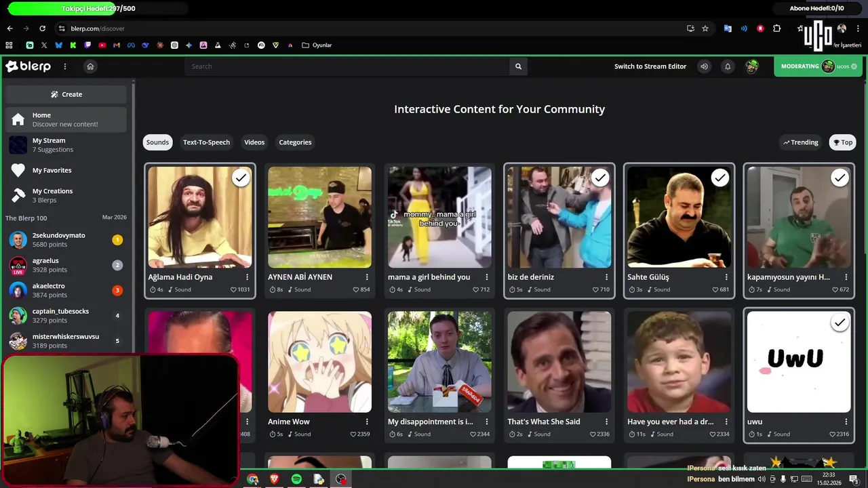868x488 pixels.
Task: Close the MODERATING ucos badge
Action: 854,66
